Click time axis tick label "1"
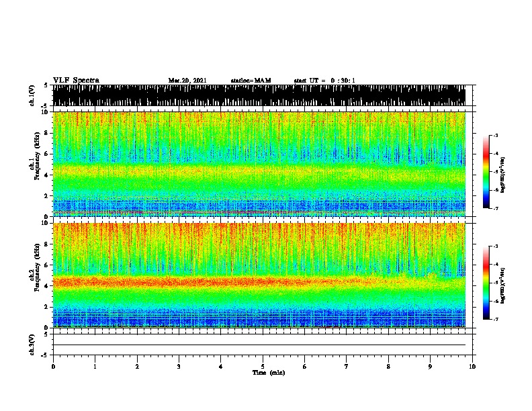The width and height of the screenshot is (532, 411). 95,367
